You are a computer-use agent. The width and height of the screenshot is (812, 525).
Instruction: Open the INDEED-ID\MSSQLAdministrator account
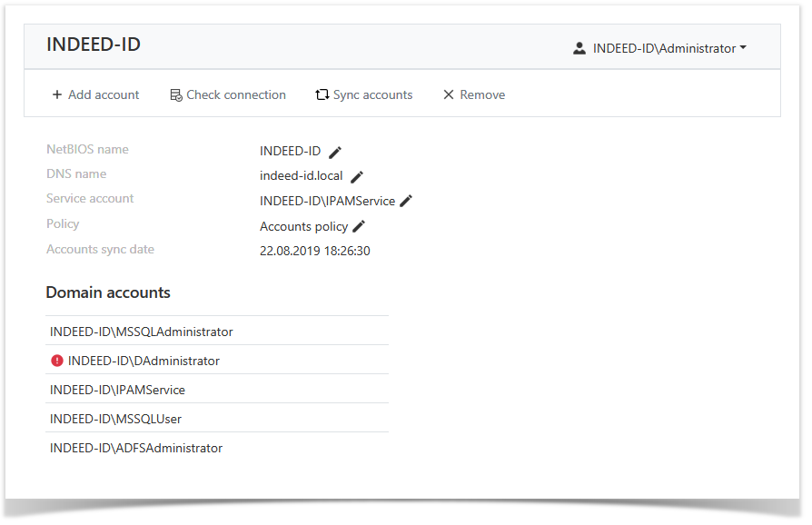click(x=142, y=332)
